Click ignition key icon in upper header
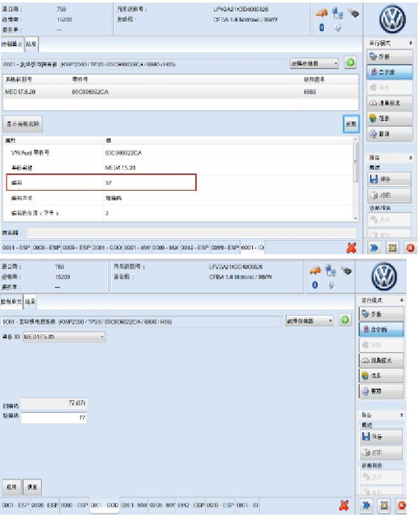This screenshot has height=516, width=420. tap(353, 13)
